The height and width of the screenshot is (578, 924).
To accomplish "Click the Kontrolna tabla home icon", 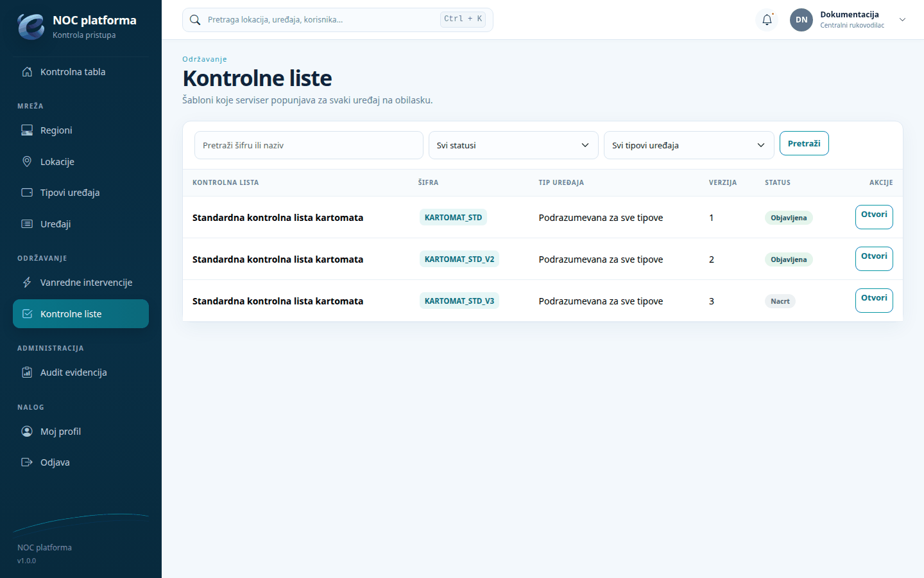I will [27, 72].
